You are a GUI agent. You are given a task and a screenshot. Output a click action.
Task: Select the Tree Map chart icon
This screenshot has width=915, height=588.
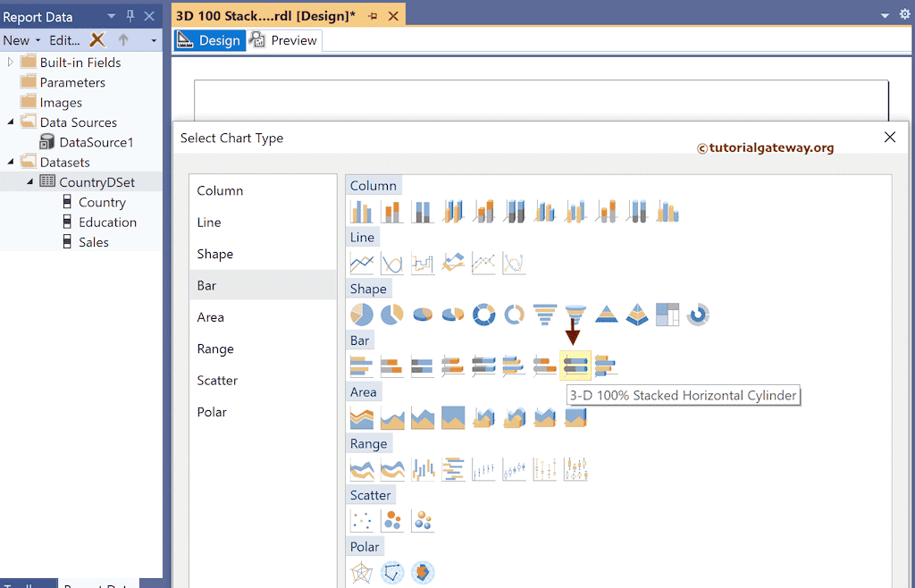click(x=667, y=315)
